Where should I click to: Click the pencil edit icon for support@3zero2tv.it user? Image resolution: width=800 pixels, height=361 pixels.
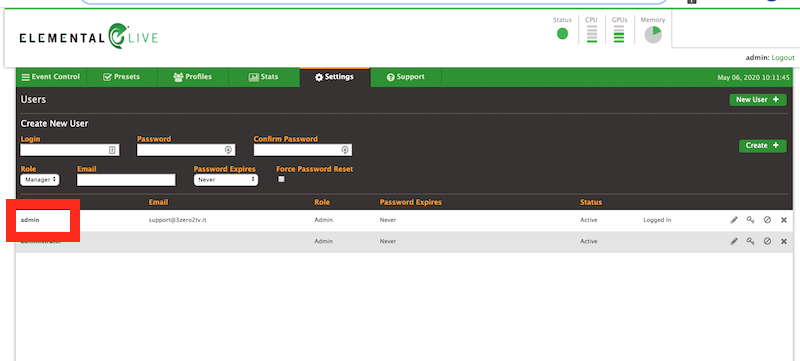pyautogui.click(x=734, y=220)
